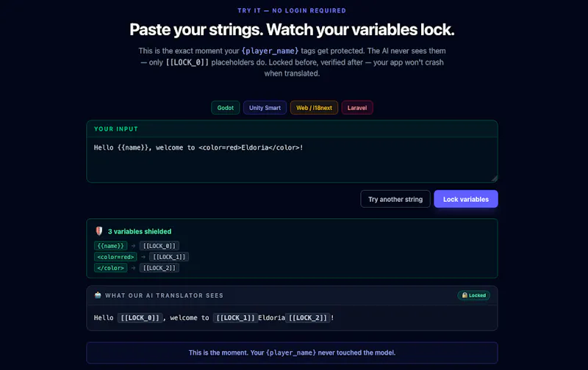Image resolution: width=588 pixels, height=370 pixels.
Task: Click the arrow next to </color> tag
Action: [x=133, y=268]
